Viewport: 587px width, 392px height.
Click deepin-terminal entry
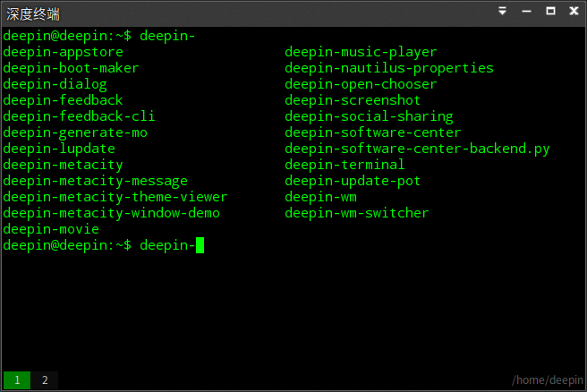[x=345, y=165]
